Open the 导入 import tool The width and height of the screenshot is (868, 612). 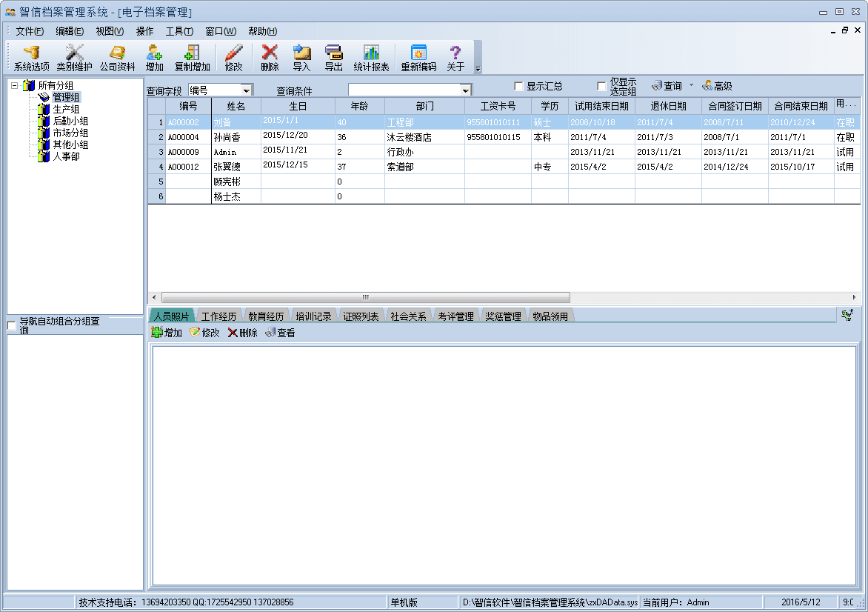click(x=301, y=57)
